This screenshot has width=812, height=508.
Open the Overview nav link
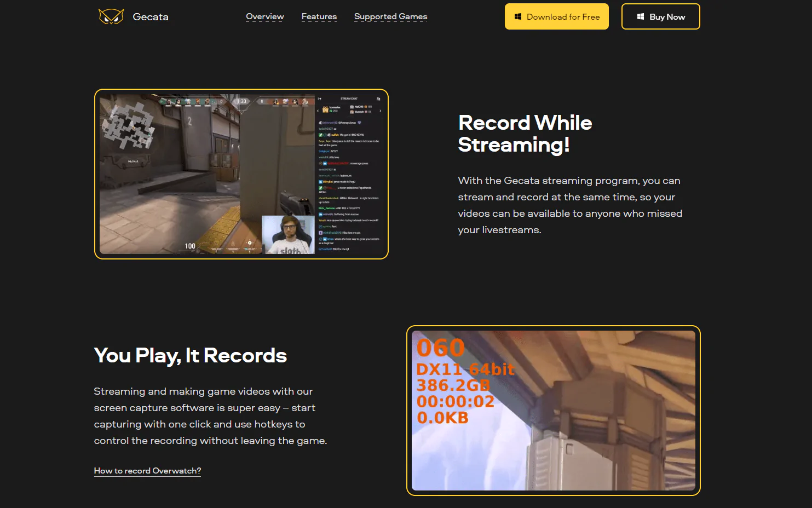point(265,16)
